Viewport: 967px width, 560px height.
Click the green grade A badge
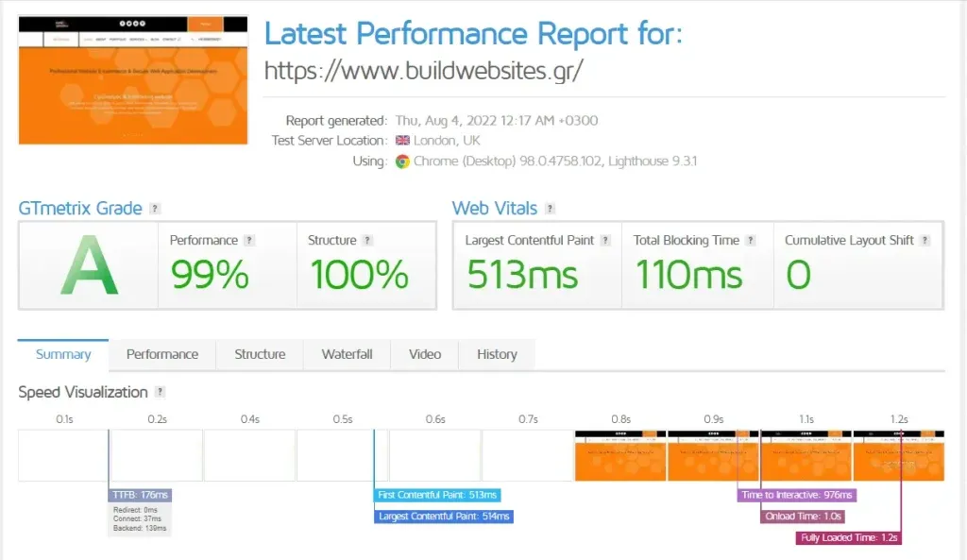88,265
